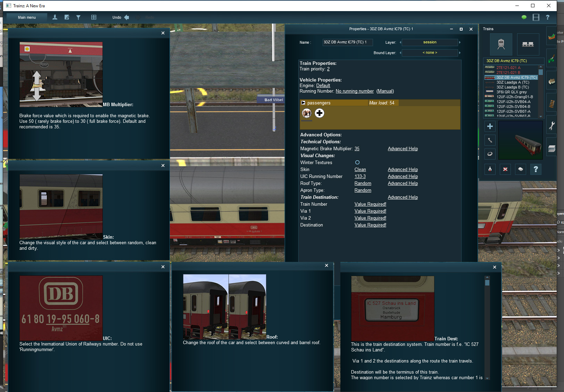This screenshot has height=392, width=564.
Task: Click the green status indicator in top toolbar
Action: coord(524,17)
